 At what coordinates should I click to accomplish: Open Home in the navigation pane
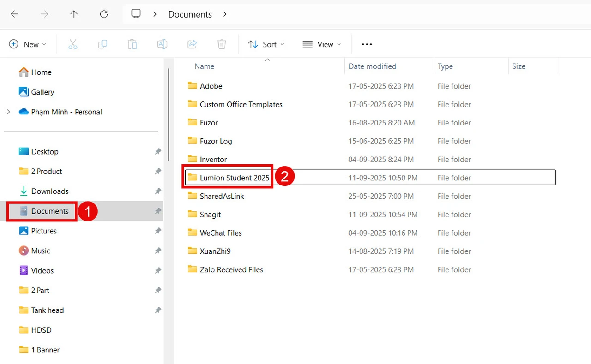click(35, 72)
